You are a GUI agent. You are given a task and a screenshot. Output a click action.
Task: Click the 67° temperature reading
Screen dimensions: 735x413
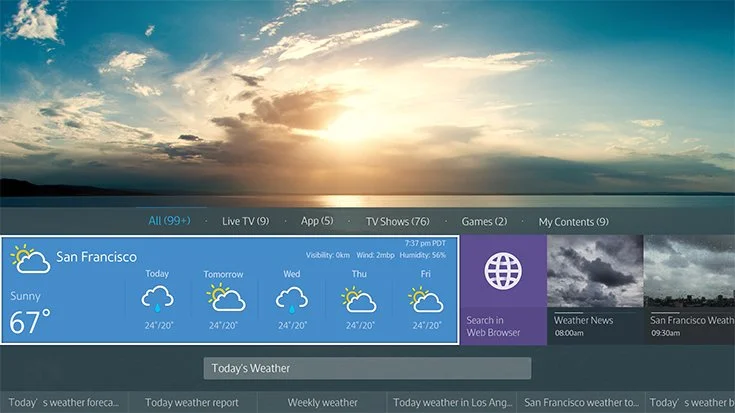coord(30,322)
